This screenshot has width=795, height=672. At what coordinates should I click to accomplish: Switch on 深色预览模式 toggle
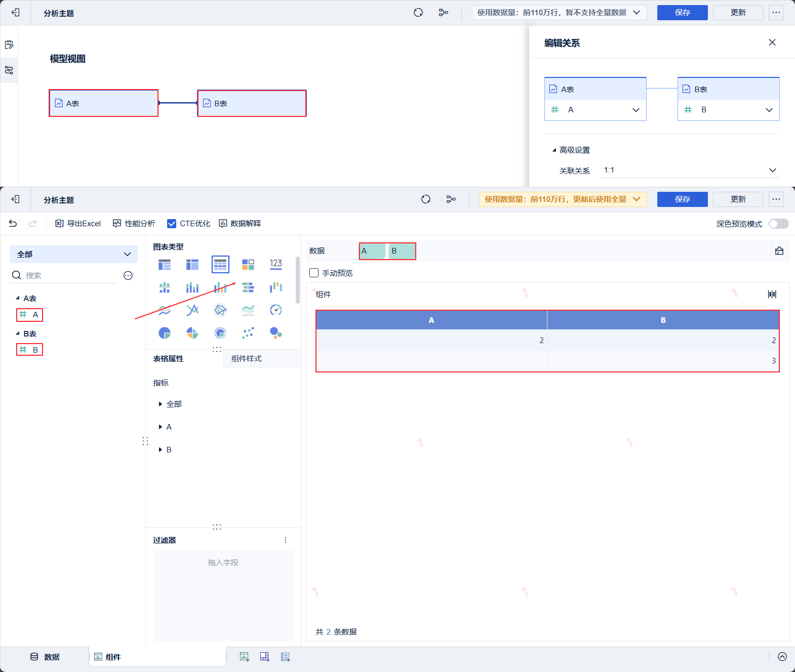tap(779, 224)
